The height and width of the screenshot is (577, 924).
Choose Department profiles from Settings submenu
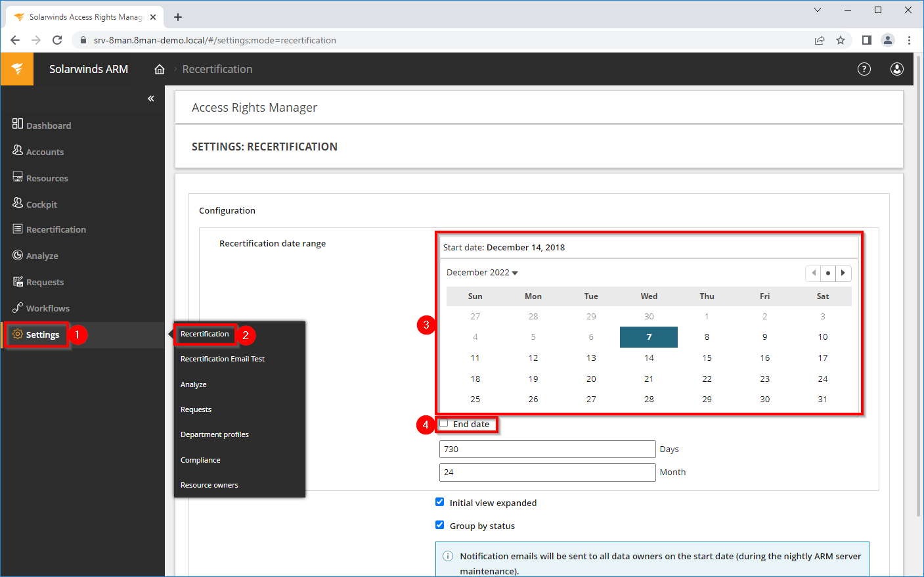click(214, 434)
